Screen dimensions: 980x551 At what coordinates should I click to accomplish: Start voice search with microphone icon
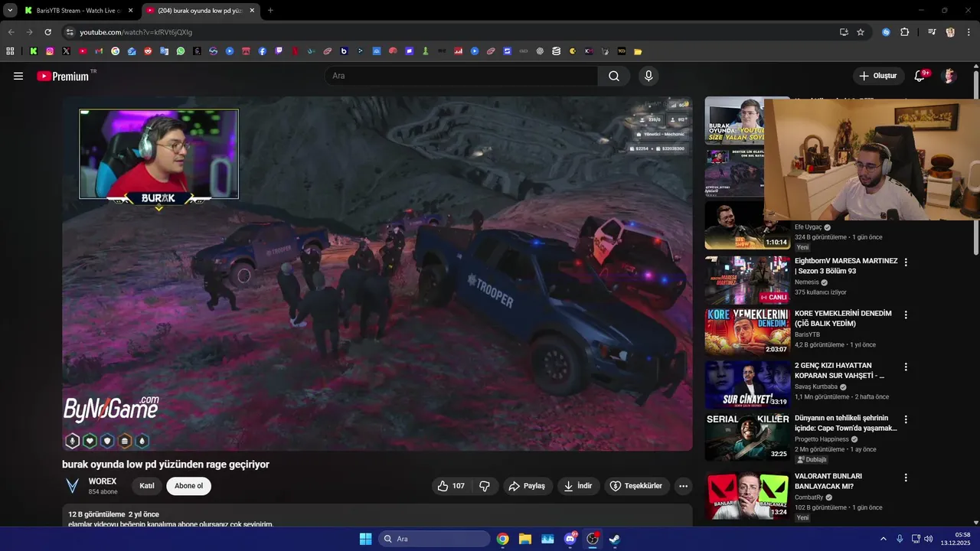648,76
